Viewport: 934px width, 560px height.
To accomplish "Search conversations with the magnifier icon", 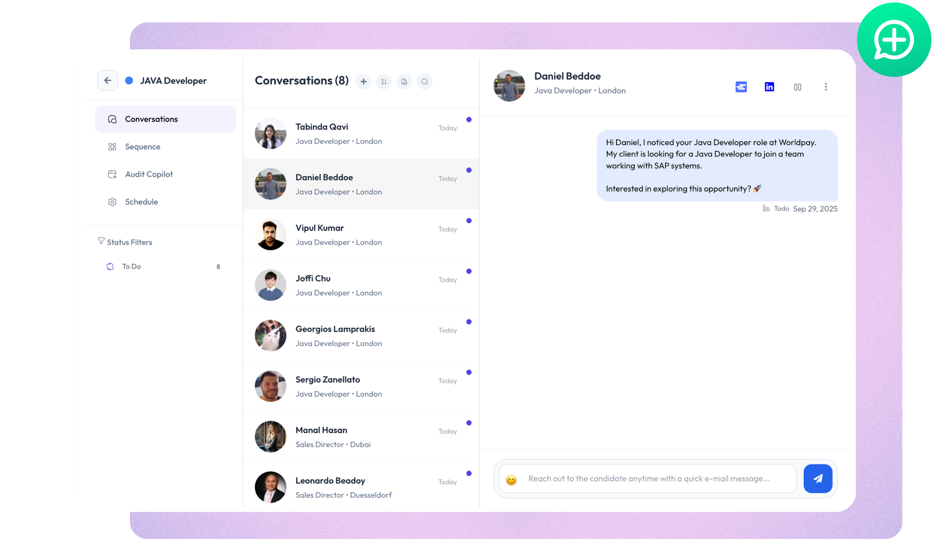I will coord(424,82).
